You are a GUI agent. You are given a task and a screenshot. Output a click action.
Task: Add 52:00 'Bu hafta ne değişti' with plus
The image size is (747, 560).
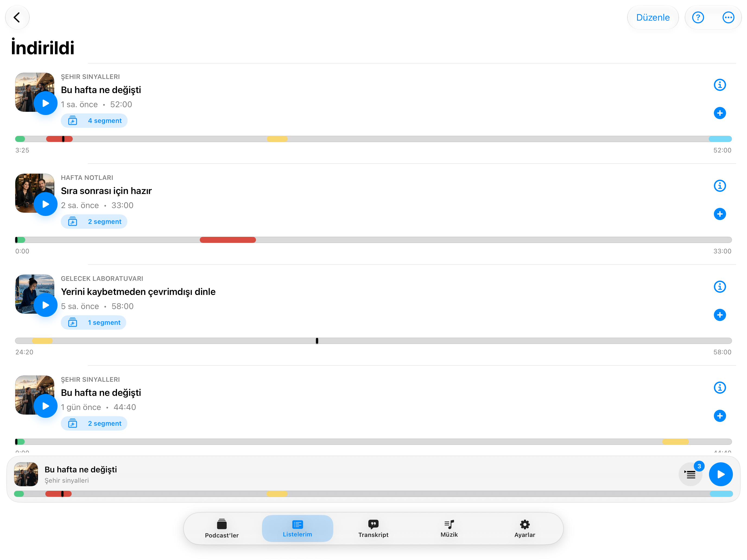point(720,113)
